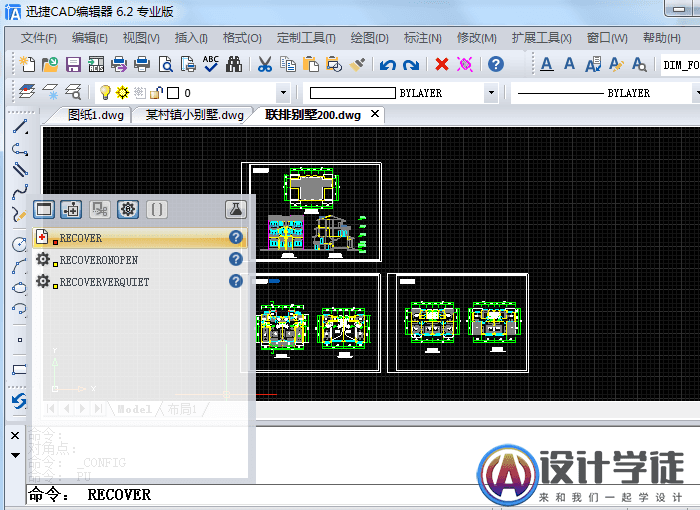Click the match properties brush icon
Viewport: 700px width, 510px height.
357,64
